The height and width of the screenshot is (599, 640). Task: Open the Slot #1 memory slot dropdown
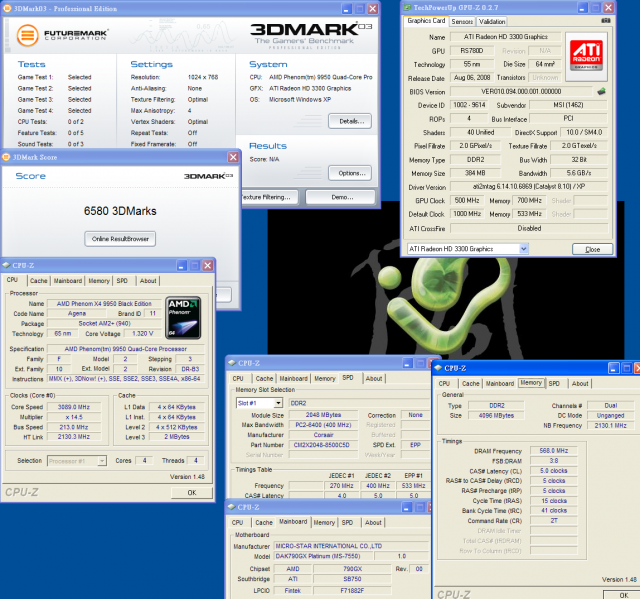point(278,403)
